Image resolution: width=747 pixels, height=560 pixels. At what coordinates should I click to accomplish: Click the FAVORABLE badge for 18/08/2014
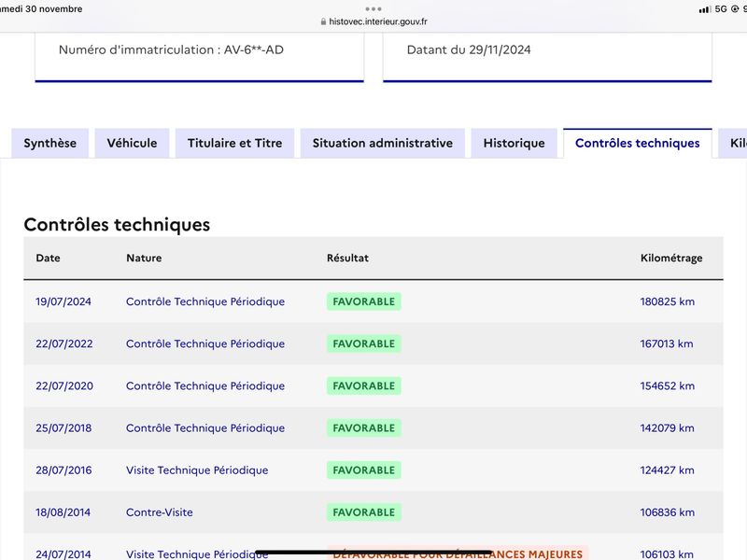pos(364,512)
